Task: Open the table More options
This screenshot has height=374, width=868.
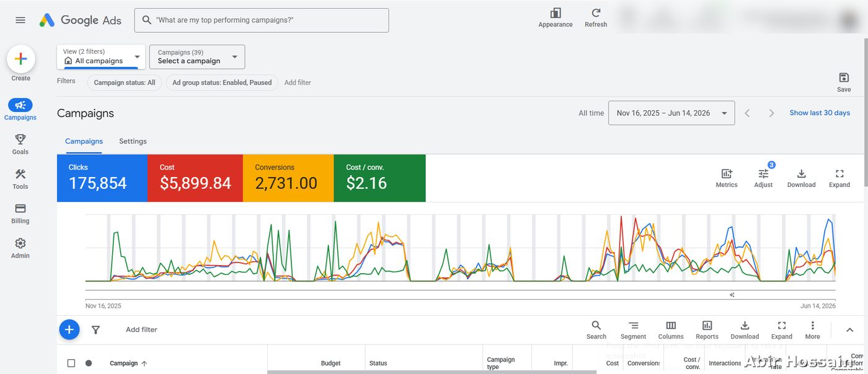Action: pyautogui.click(x=812, y=330)
